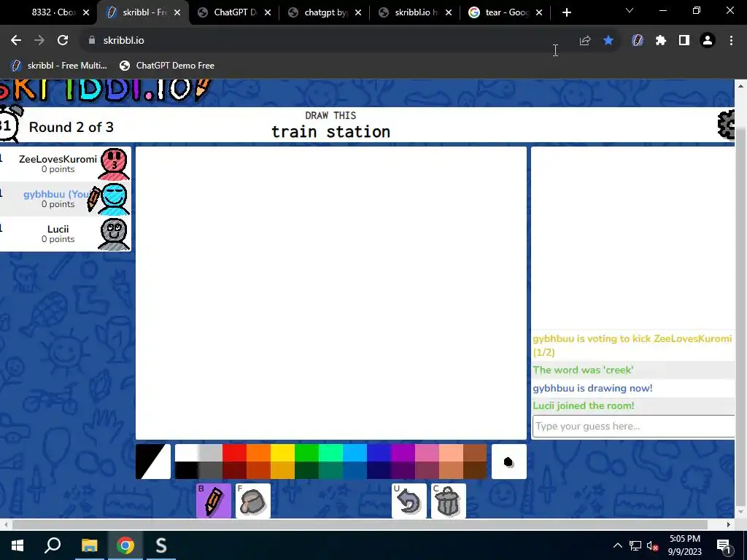Click the guess input field
Viewport: 747px width, 560px height.
[634, 426]
